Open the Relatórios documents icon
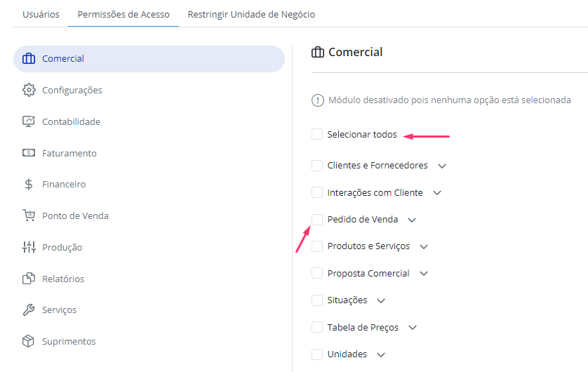This screenshot has width=588, height=372. 29,279
